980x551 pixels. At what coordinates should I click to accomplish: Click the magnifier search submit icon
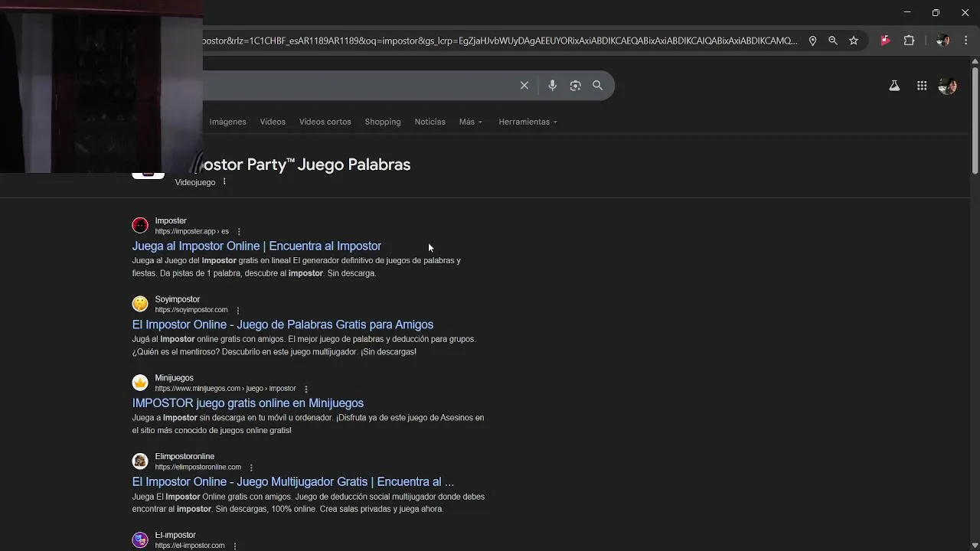pos(598,86)
